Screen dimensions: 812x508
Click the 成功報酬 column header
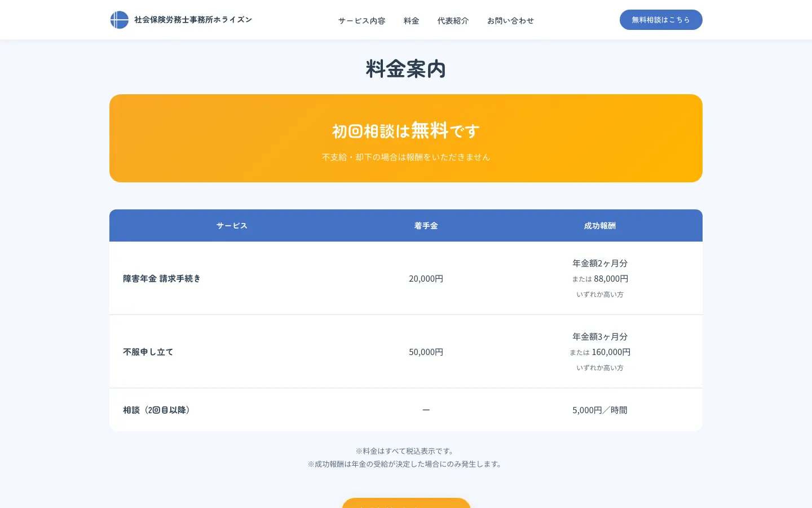[600, 226]
